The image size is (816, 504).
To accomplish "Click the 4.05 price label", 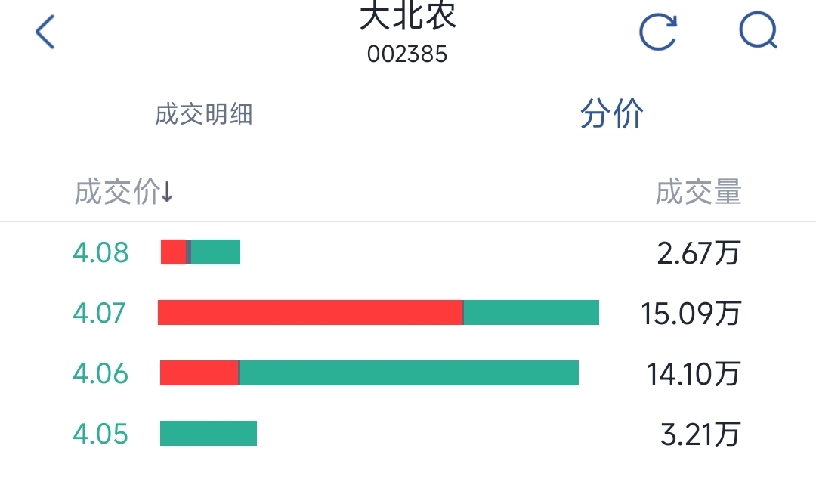I will tap(100, 434).
